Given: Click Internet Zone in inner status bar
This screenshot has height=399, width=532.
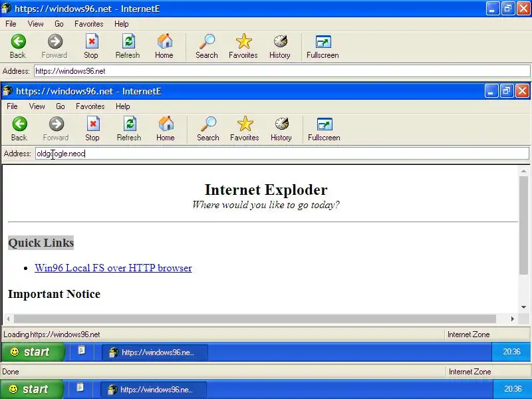Looking at the screenshot, I should point(469,334).
